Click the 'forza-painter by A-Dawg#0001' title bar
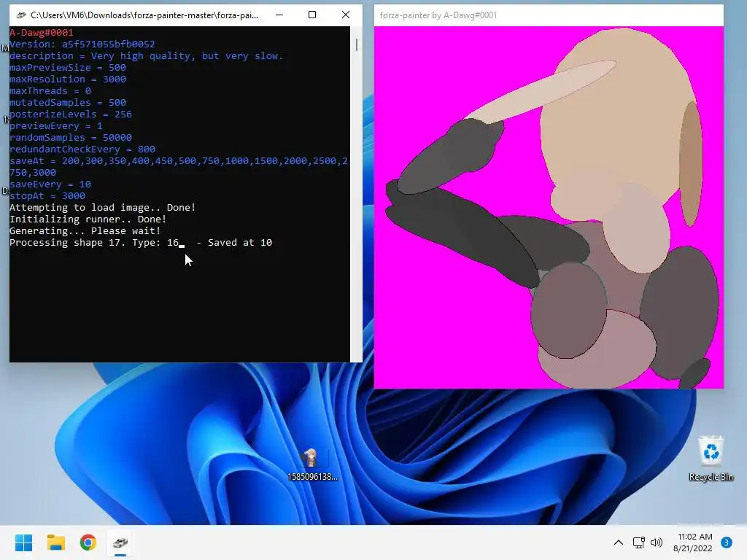 point(549,15)
